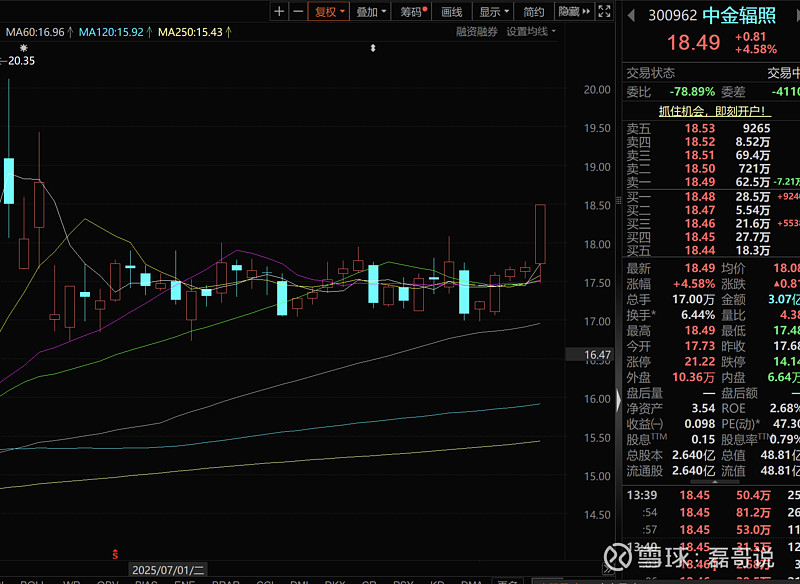Viewport: 800px width, 584px height.
Task: Click the 换手 value 6.44%
Action: coord(698,315)
